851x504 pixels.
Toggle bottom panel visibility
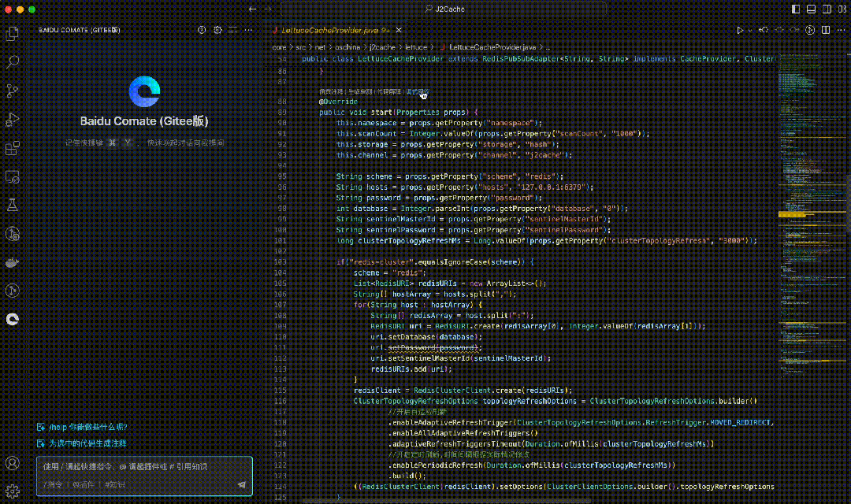811,9
